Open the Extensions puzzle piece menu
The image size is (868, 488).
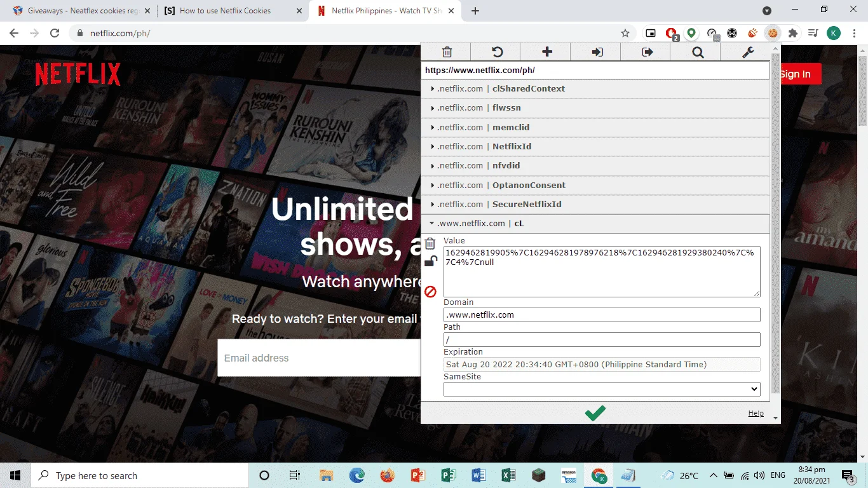pyautogui.click(x=792, y=33)
